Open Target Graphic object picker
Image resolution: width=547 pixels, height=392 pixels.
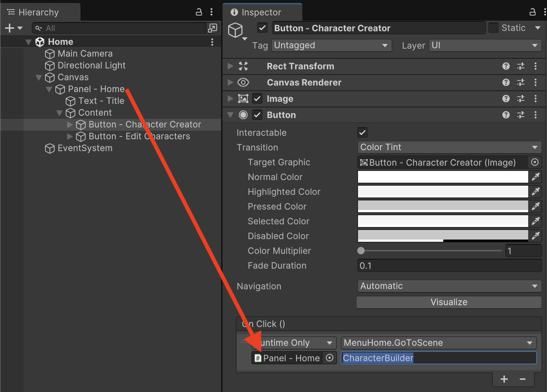point(534,162)
